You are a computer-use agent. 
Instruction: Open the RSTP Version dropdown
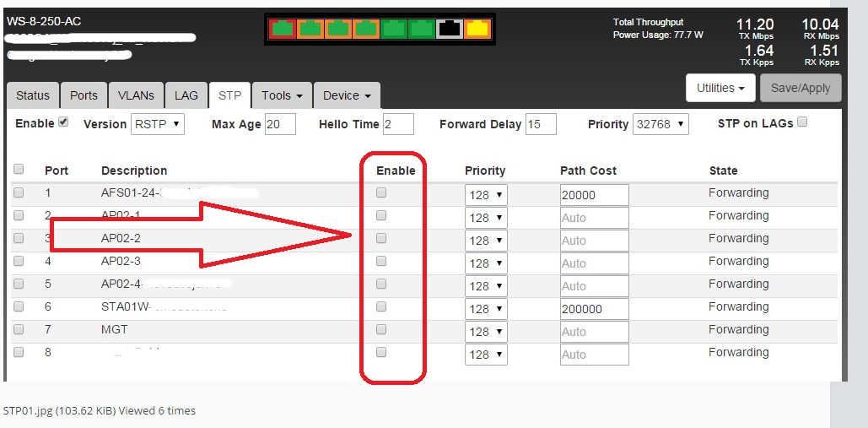point(157,124)
